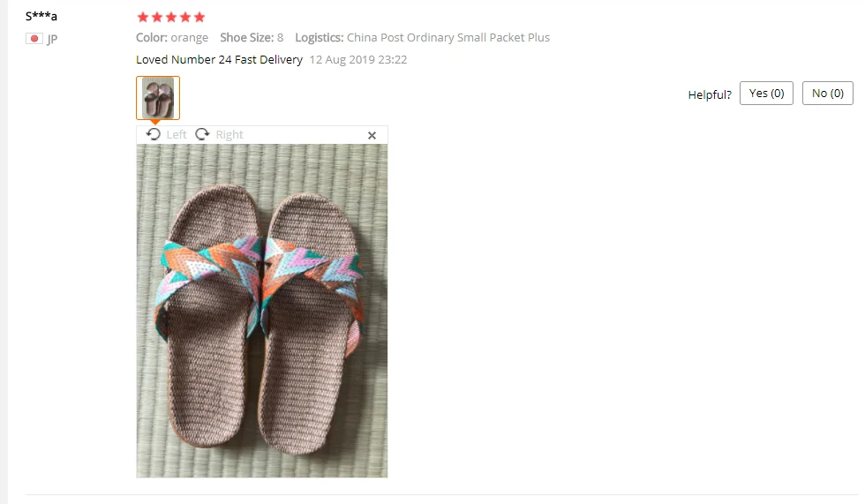The height and width of the screenshot is (504, 865).
Task: Click the fourth red rating star
Action: 185,17
